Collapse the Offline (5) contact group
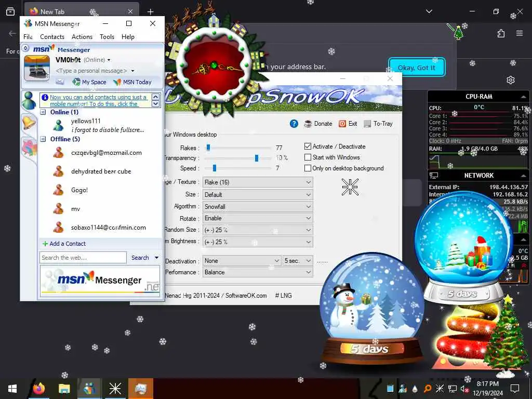 [43, 139]
